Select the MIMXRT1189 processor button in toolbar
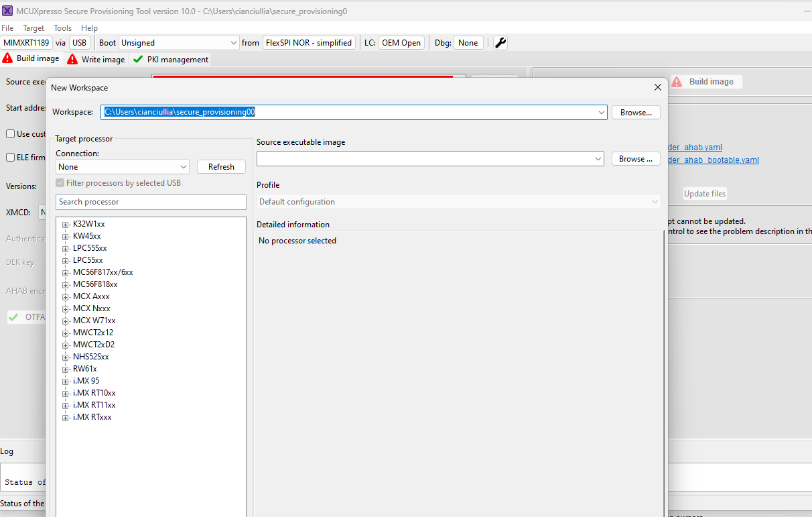Image resolution: width=812 pixels, height=517 pixels. [x=26, y=42]
